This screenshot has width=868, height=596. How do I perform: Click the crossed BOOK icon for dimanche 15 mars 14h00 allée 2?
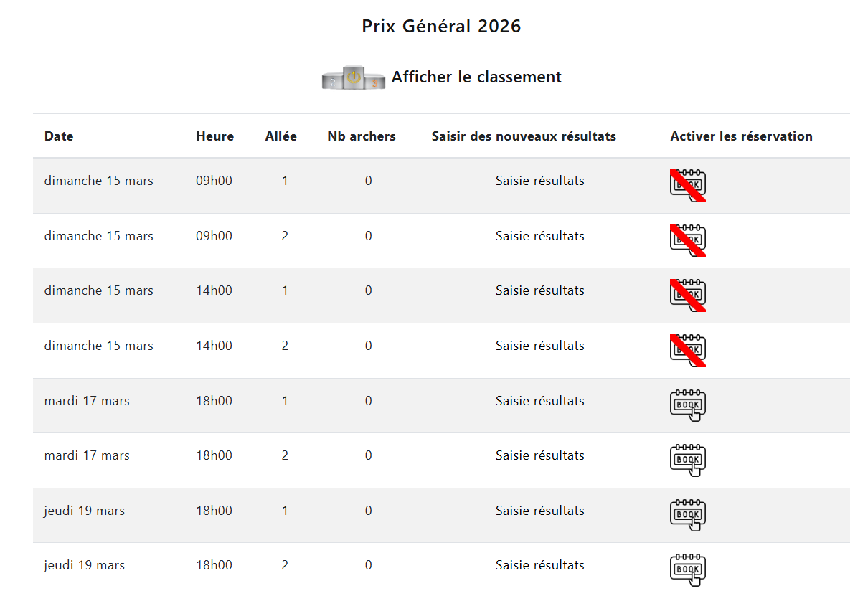[x=687, y=350]
